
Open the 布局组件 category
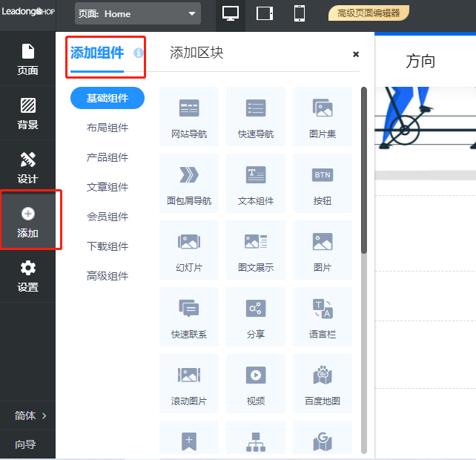pos(108,128)
